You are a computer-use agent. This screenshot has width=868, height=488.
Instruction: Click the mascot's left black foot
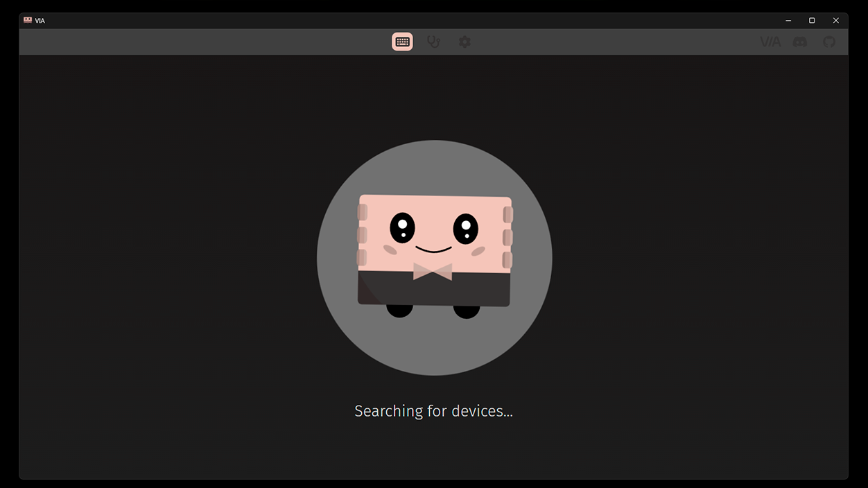(x=399, y=310)
